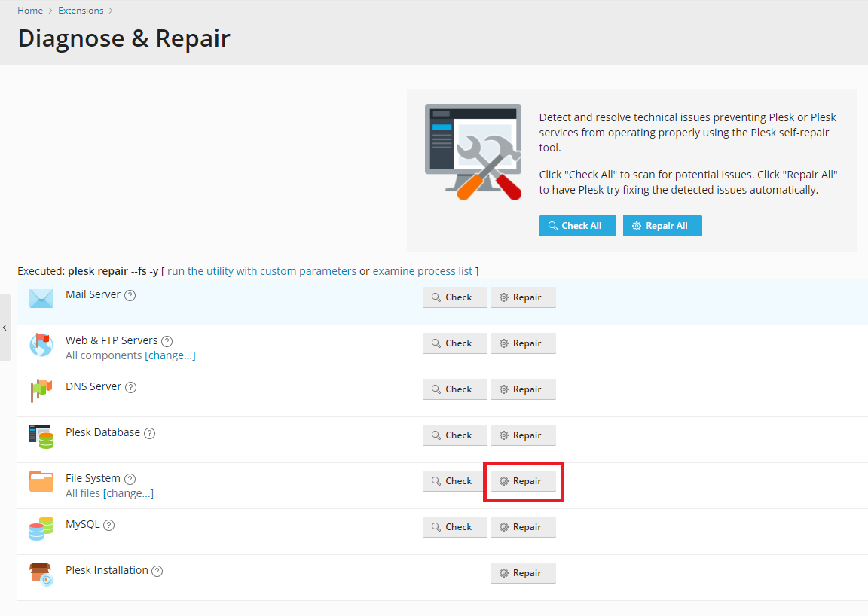Image resolution: width=868 pixels, height=616 pixels.
Task: Click the 'All files' text
Action: (x=83, y=493)
